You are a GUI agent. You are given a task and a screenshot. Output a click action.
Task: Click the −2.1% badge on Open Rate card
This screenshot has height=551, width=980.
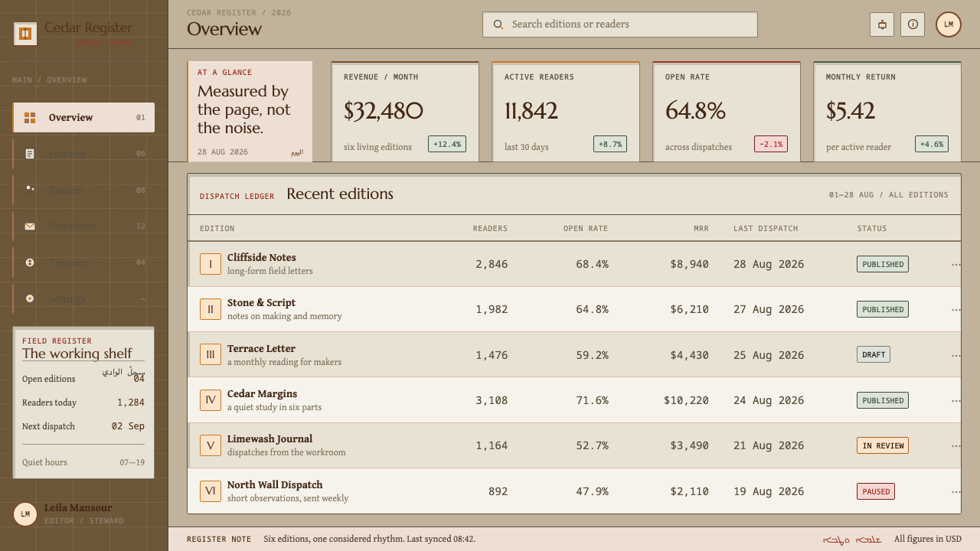pos(771,144)
